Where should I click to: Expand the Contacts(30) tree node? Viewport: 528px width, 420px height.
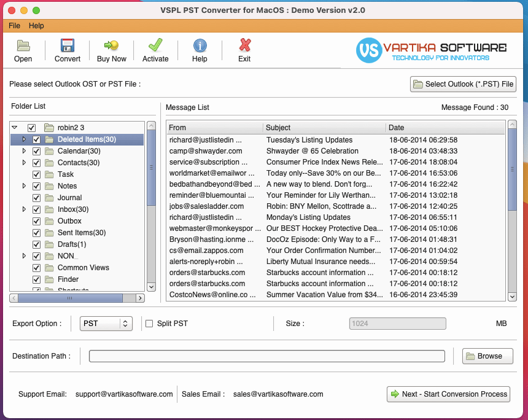point(24,162)
